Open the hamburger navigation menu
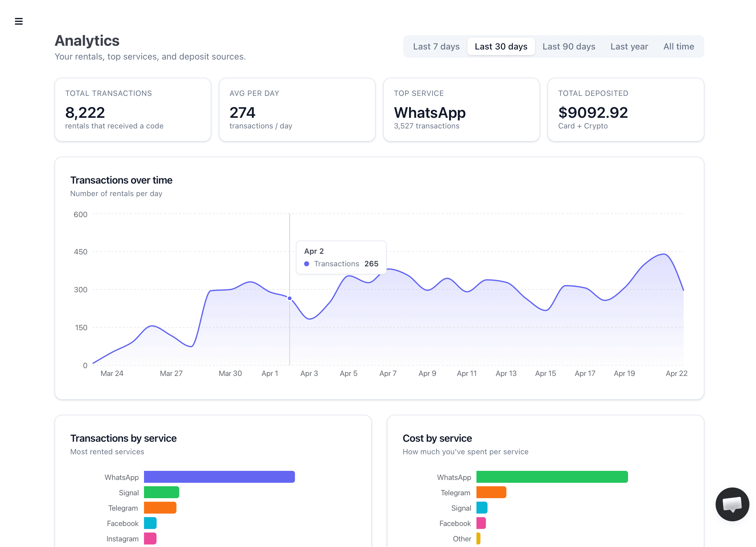 point(19,21)
